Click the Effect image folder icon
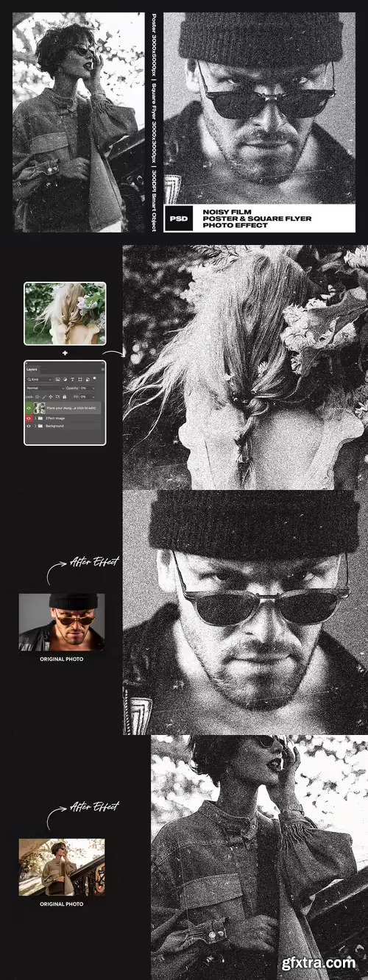This screenshot has width=368, height=980. coord(40,419)
